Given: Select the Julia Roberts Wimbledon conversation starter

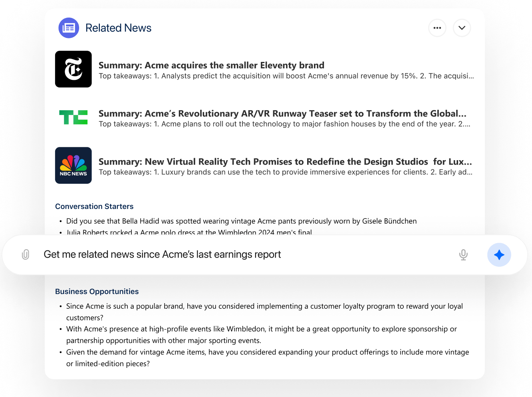Looking at the screenshot, I should pyautogui.click(x=189, y=232).
